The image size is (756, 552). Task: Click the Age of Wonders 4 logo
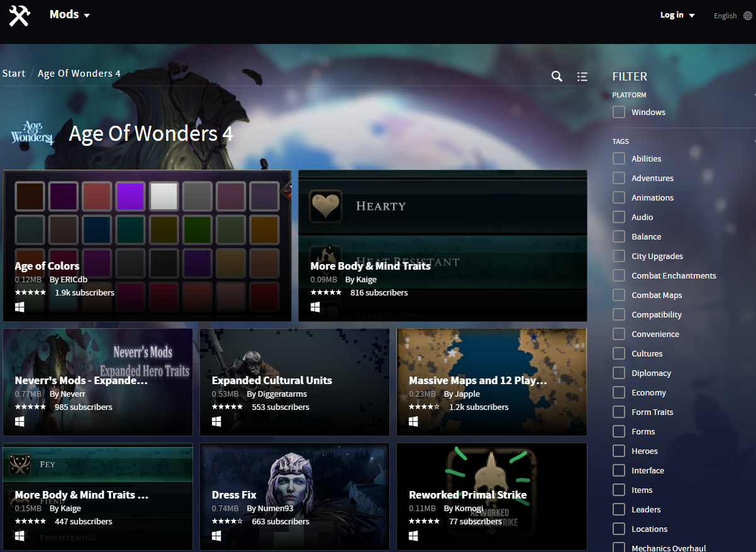[32, 133]
